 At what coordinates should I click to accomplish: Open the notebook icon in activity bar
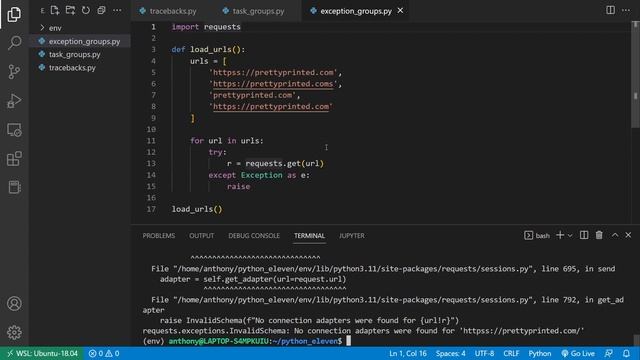coord(14,187)
